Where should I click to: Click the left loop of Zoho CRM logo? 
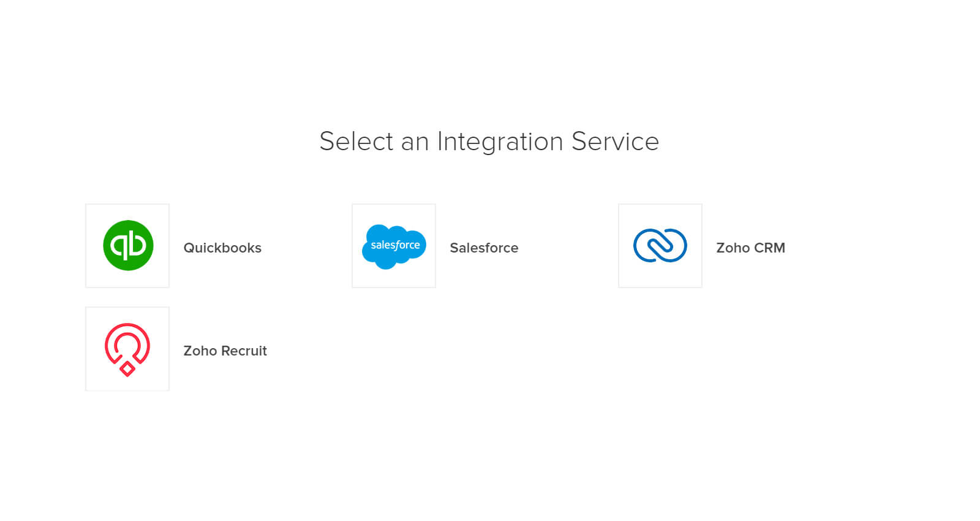tap(647, 245)
